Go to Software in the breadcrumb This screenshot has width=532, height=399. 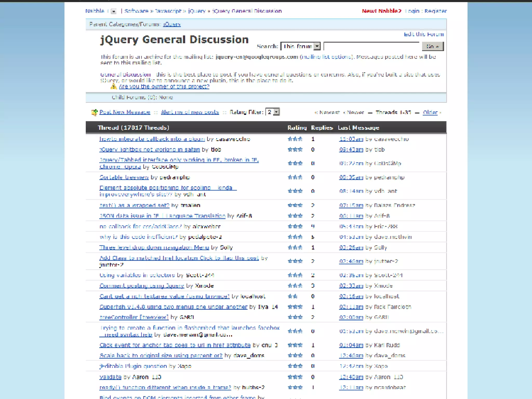pyautogui.click(x=136, y=11)
